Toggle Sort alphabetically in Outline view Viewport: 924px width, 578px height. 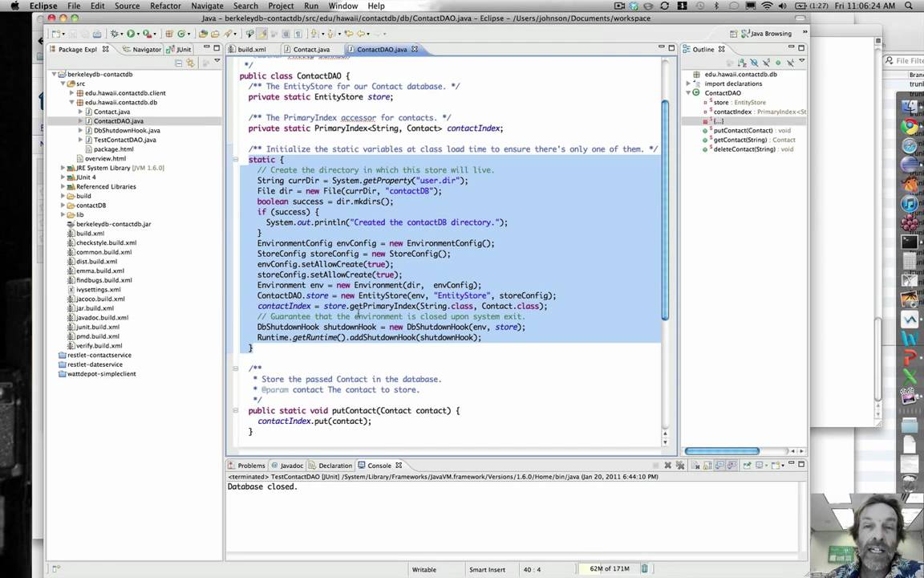tap(741, 63)
